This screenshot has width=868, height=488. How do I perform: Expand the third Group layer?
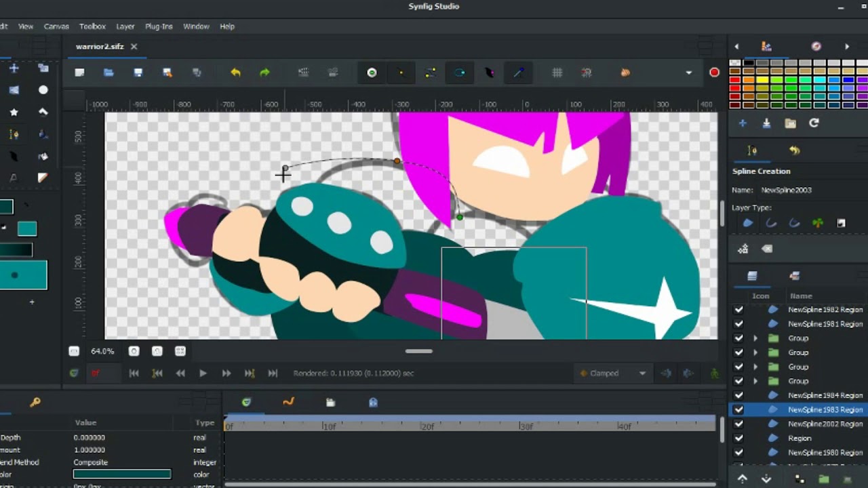coord(755,367)
